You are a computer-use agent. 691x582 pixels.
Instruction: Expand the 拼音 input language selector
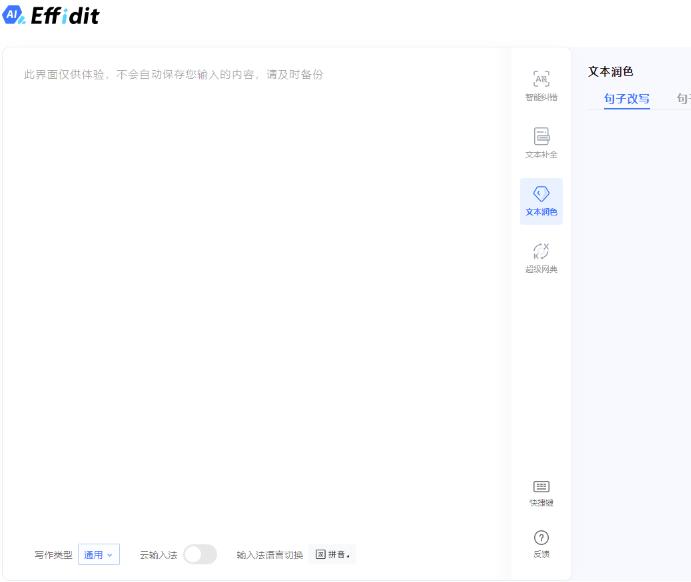tap(333, 555)
